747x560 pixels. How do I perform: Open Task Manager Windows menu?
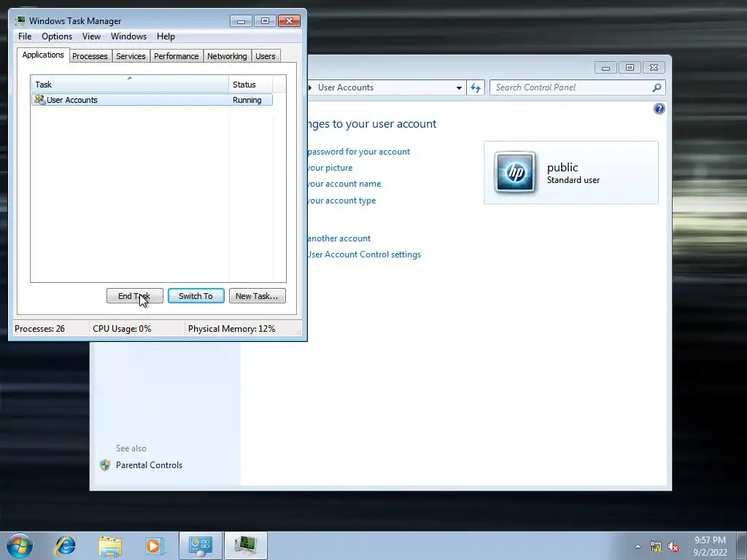pyautogui.click(x=128, y=36)
